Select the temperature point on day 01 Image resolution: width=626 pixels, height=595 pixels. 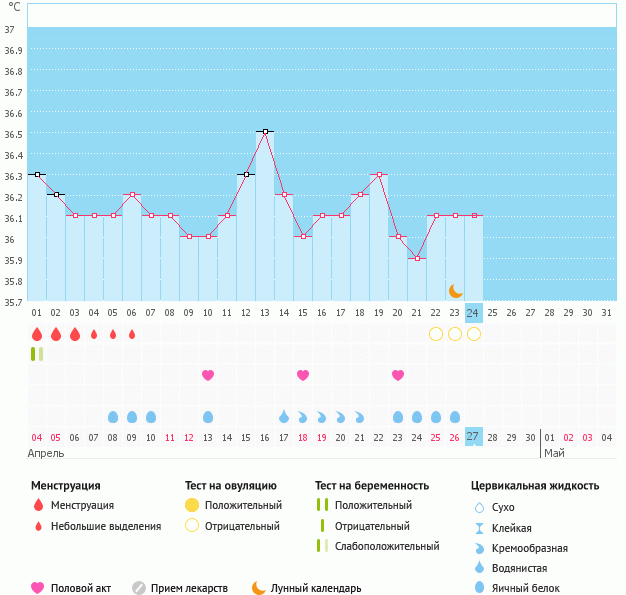point(37,174)
